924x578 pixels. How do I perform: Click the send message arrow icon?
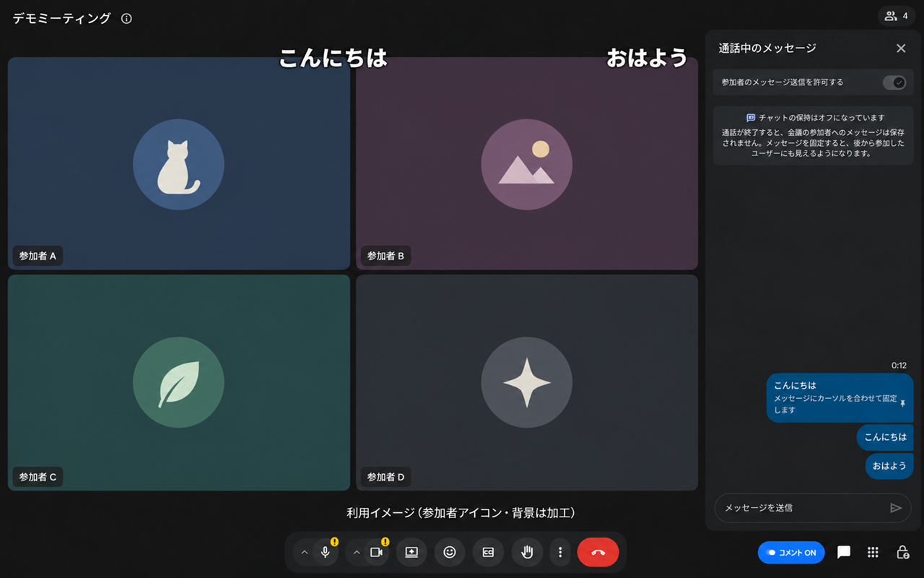pyautogui.click(x=896, y=508)
